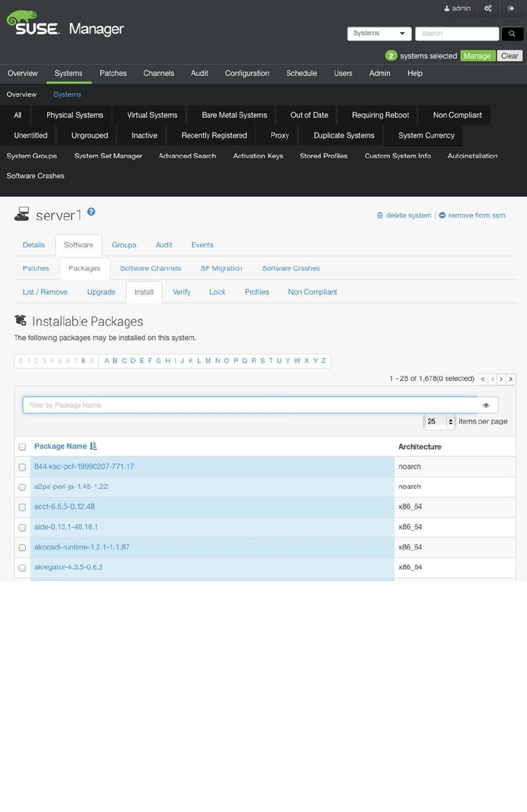Image resolution: width=527 pixels, height=812 pixels.
Task: Open the aide-0.13.1-40.16.1 package link
Action: [66, 527]
